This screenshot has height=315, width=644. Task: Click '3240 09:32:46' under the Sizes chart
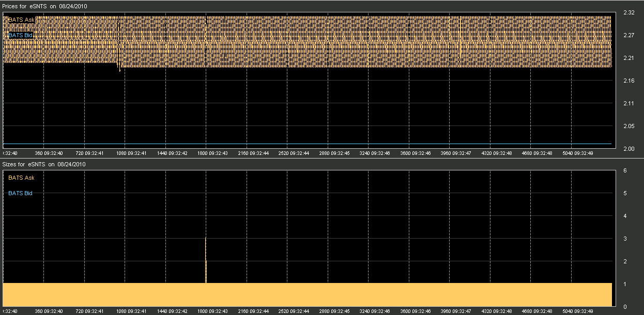(x=375, y=311)
